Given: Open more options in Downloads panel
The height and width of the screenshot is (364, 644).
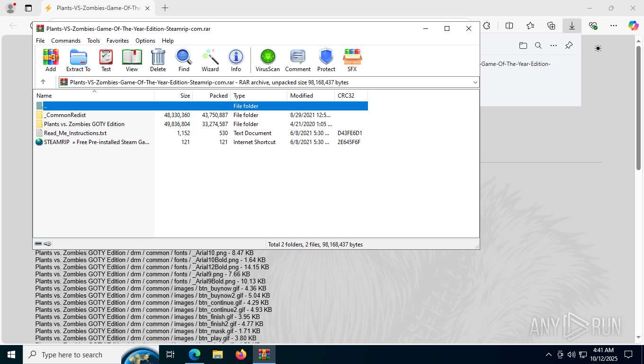Looking at the screenshot, I should click(554, 45).
